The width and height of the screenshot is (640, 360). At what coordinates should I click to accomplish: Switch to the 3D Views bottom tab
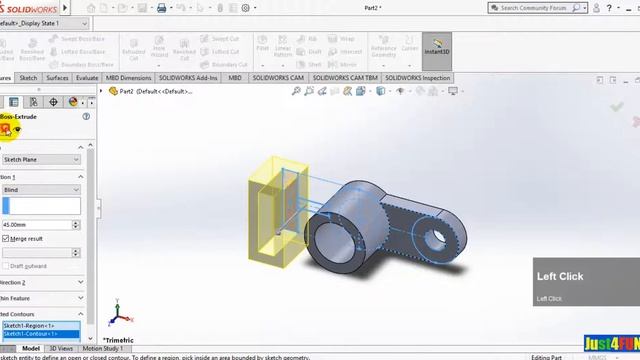click(x=61, y=349)
